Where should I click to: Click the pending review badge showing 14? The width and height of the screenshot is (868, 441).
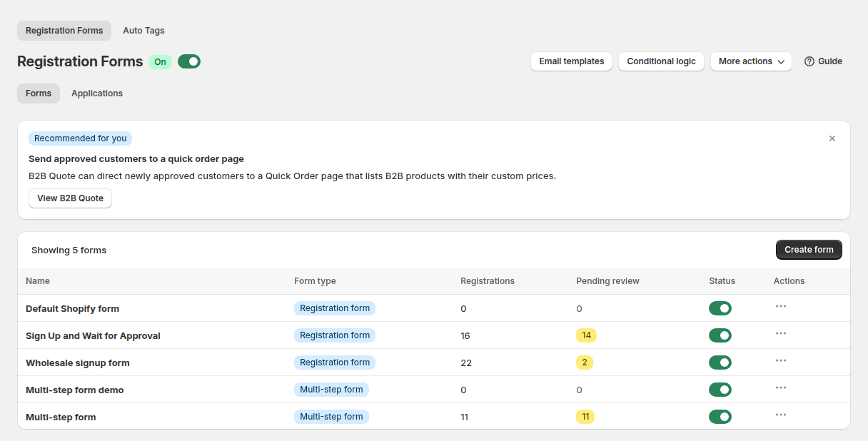(x=586, y=335)
